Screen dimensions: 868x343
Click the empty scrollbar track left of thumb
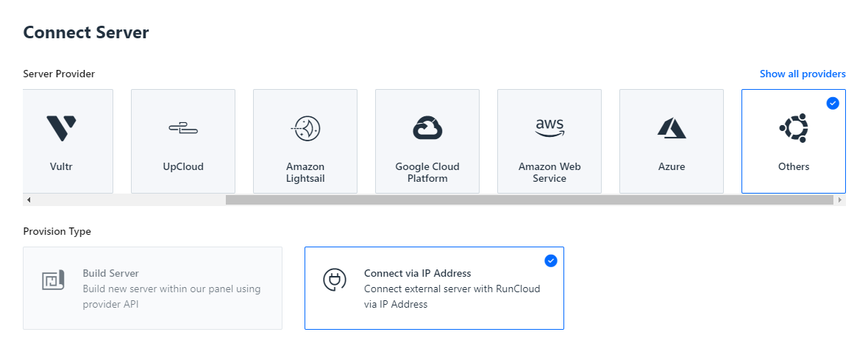(129, 200)
